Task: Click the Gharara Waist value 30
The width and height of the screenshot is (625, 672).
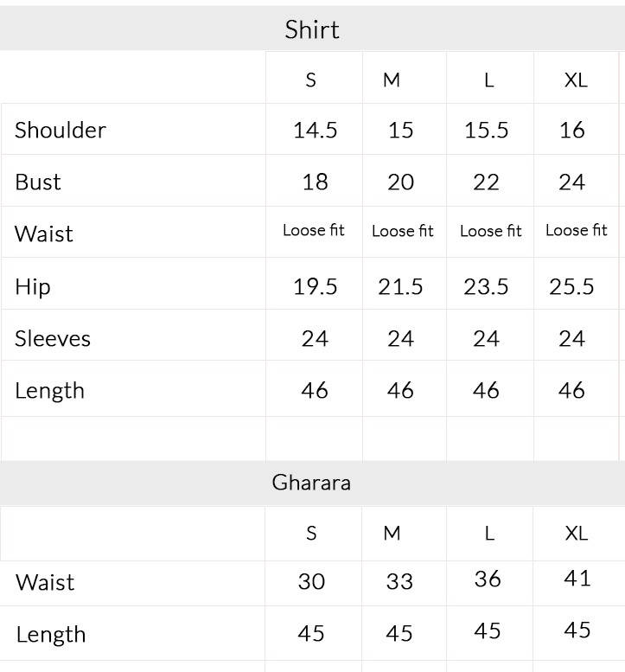Action: point(311,582)
